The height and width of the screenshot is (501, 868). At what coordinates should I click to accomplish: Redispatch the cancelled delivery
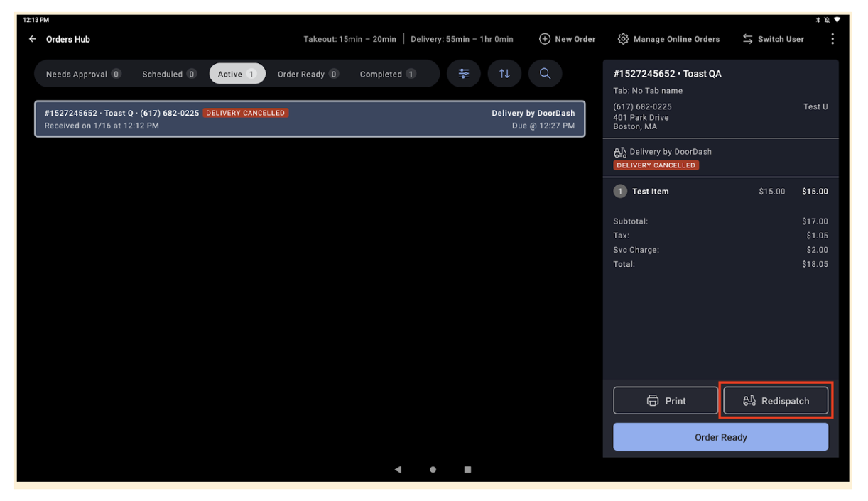click(x=775, y=400)
